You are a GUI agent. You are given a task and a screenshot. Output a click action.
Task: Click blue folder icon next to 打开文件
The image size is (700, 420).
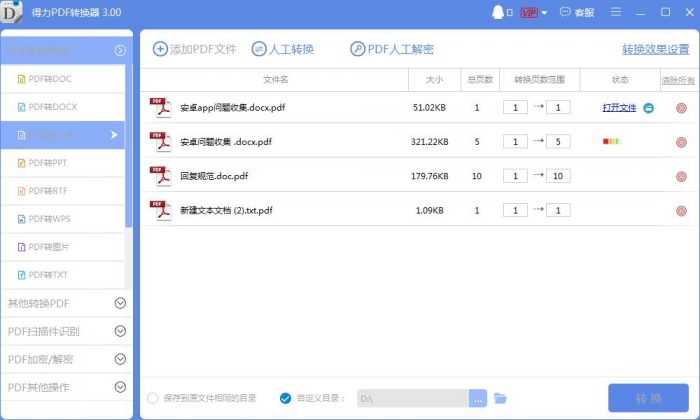pos(648,108)
